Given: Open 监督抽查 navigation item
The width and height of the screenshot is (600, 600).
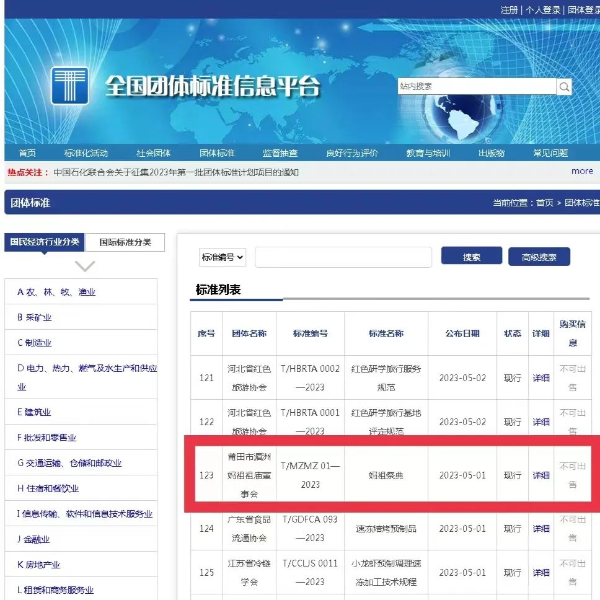Looking at the screenshot, I should [x=280, y=153].
